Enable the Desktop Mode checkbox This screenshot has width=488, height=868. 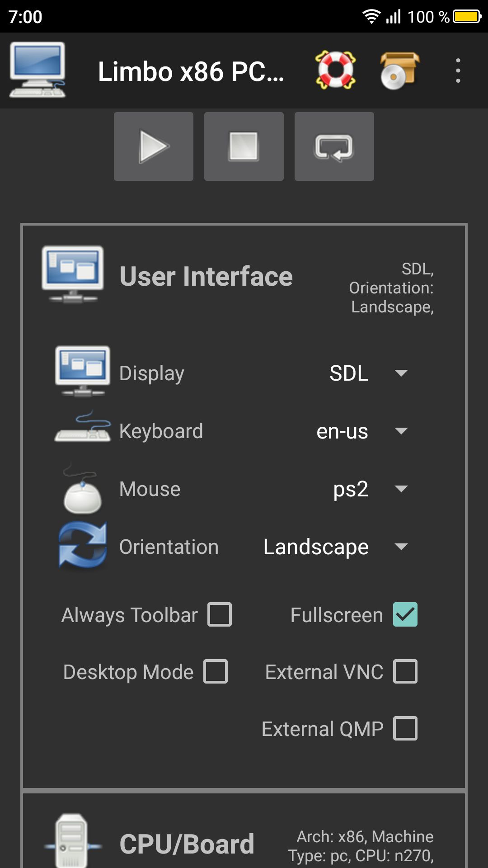[216, 671]
